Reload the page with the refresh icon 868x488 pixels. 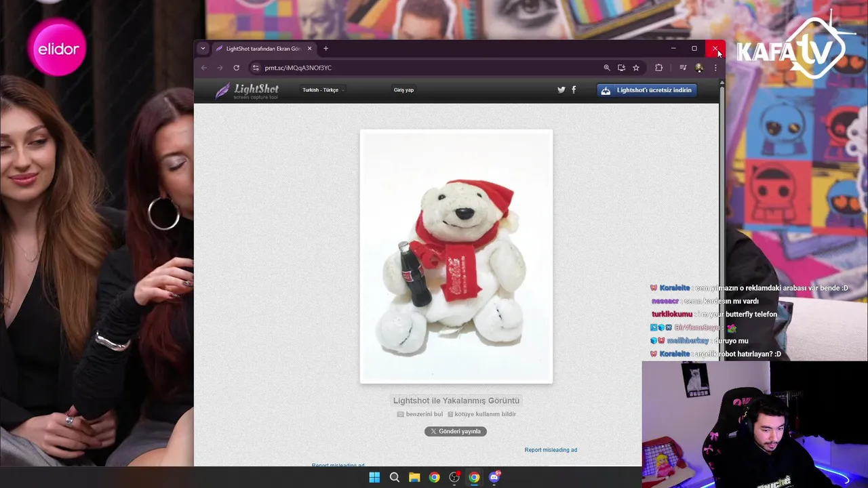tap(236, 68)
